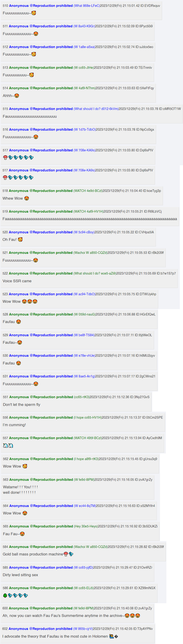Click the heart-eyes emoji in post 518
Screen dimensions: 183x644
click(26, 198)
